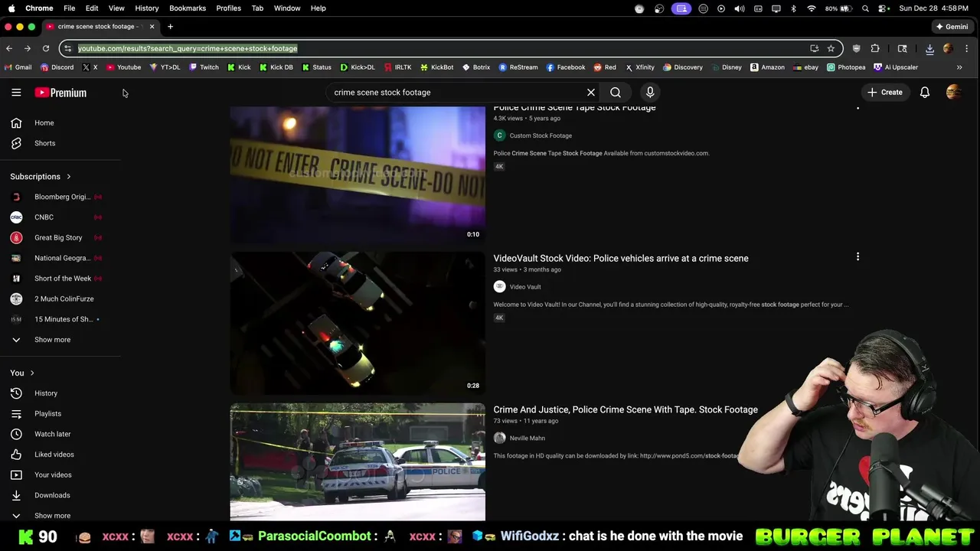This screenshot has width=980, height=551.
Task: Open VideoVault Stock Video title link
Action: point(621,259)
